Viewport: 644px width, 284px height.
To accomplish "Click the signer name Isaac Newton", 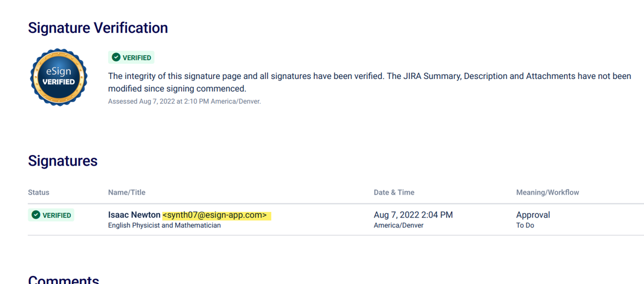I will pyautogui.click(x=134, y=215).
